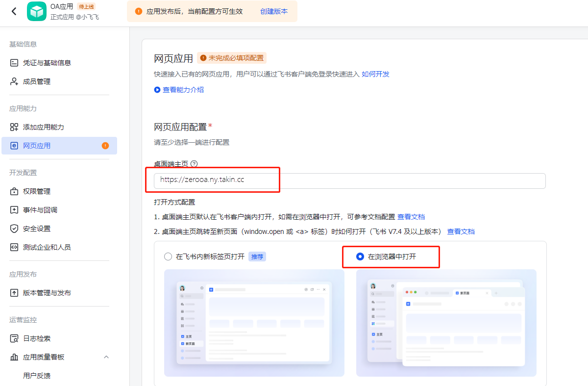Click the 权限管理 lock icon
588x386 pixels.
(14, 191)
